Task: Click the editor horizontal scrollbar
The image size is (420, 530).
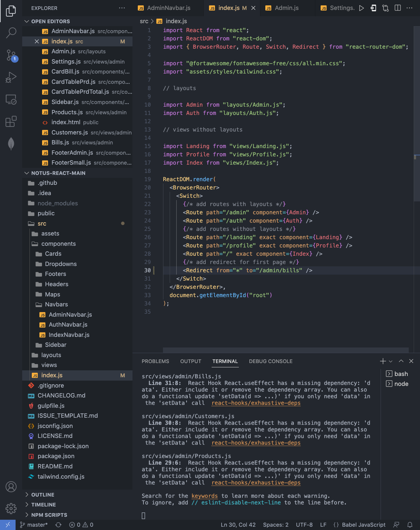Action: [286, 350]
